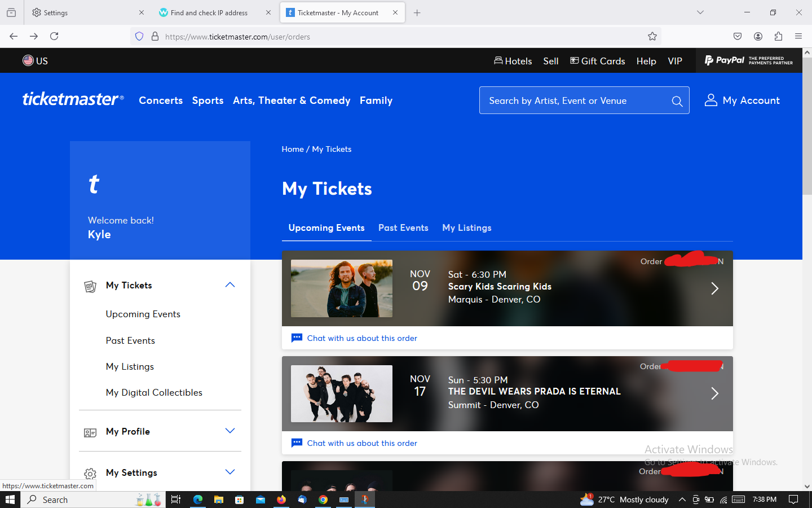Open the Firefox account profile icon

coord(758,36)
